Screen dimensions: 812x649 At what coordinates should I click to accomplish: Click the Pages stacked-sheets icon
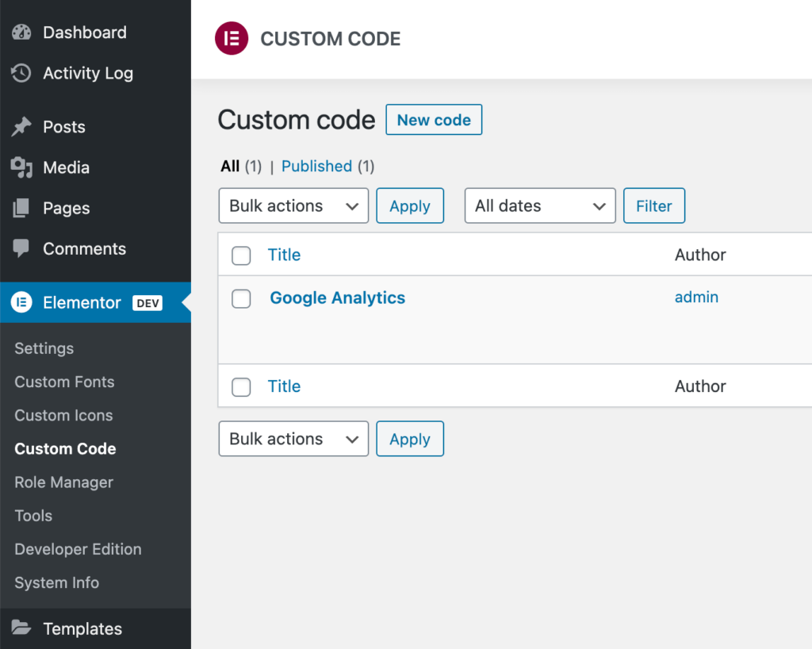21,208
